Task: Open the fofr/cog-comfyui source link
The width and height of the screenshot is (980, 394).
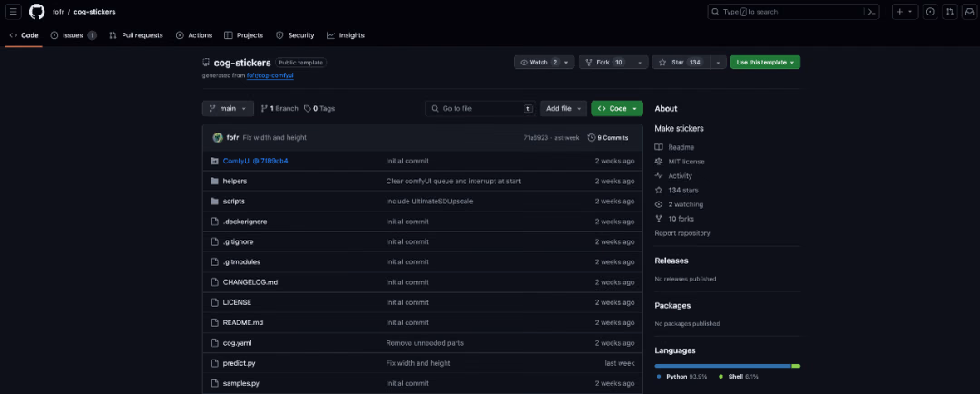Action: point(270,75)
